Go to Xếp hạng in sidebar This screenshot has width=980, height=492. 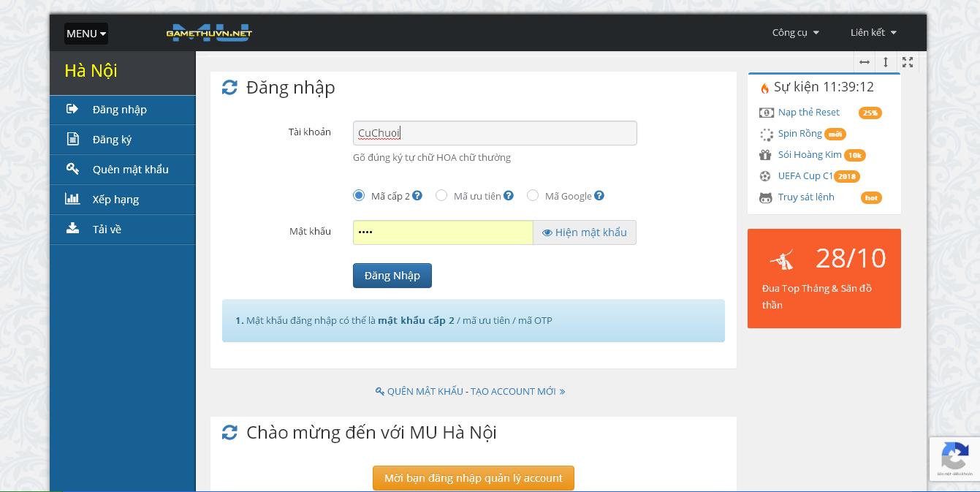coord(115,200)
